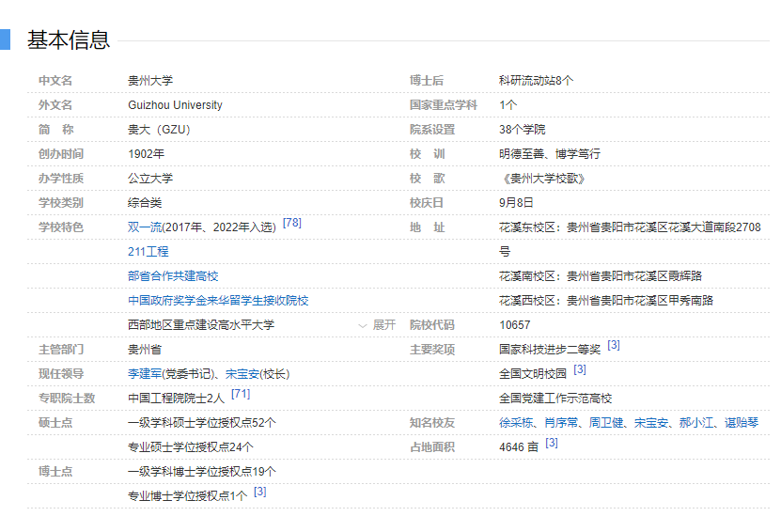The width and height of the screenshot is (781, 532).
Task: Open alumni 周卫健 link
Action: pos(606,423)
